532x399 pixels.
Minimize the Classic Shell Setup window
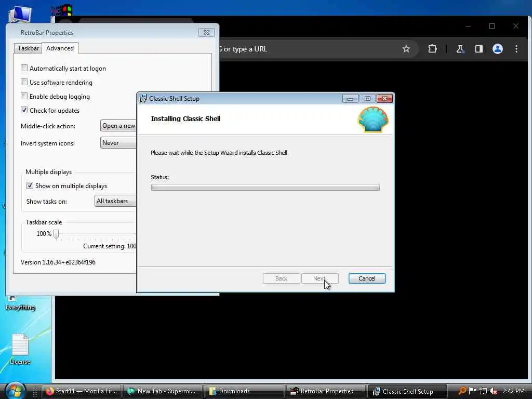point(350,98)
